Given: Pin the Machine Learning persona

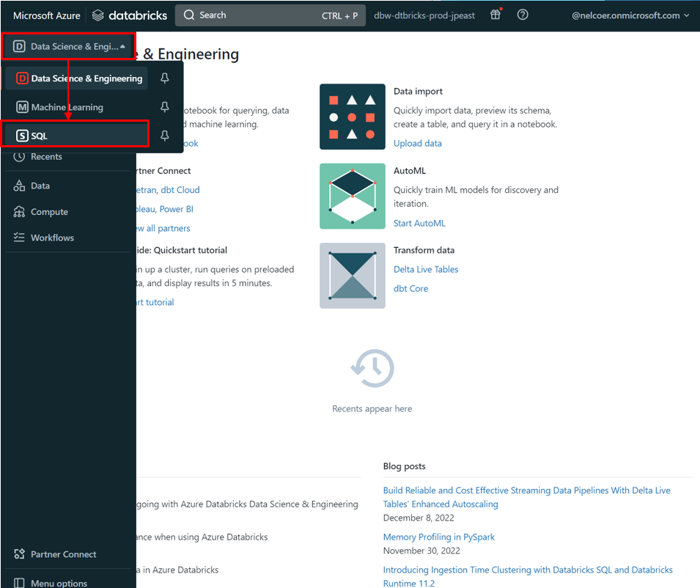Looking at the screenshot, I should [x=165, y=107].
